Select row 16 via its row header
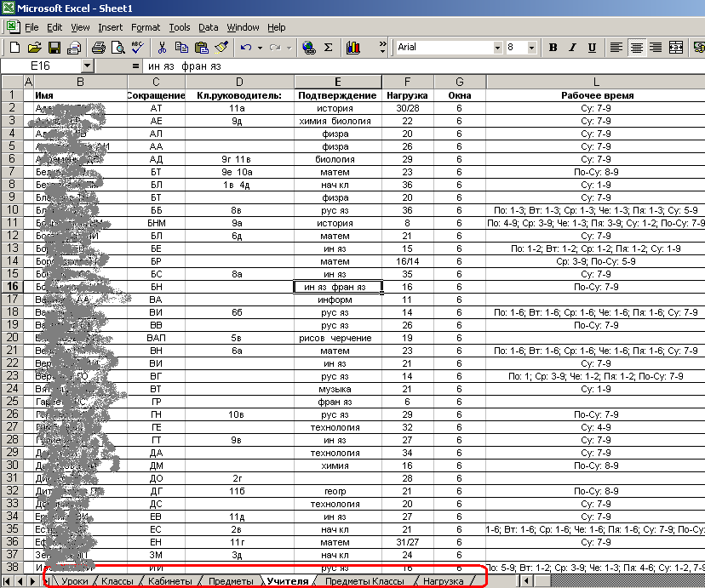This screenshot has width=705, height=588. click(x=13, y=287)
